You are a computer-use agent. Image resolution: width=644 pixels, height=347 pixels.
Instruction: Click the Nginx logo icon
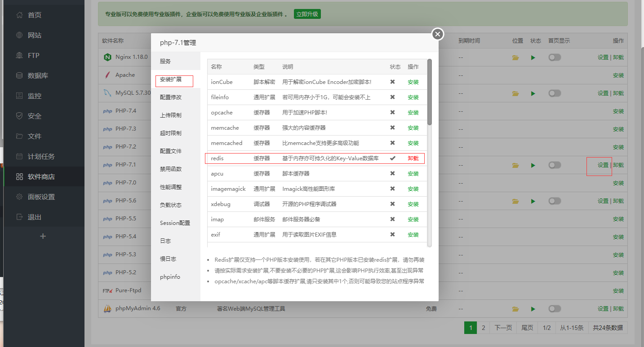(x=107, y=57)
